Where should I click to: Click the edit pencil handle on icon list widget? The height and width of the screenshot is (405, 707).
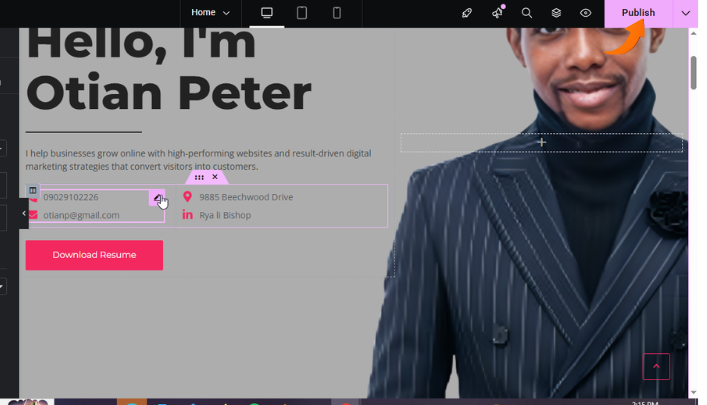pyautogui.click(x=157, y=198)
